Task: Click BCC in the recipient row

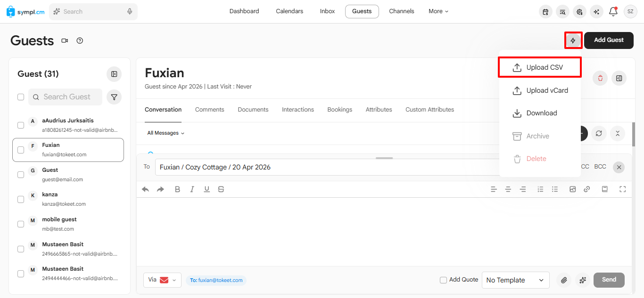Action: pos(600,167)
